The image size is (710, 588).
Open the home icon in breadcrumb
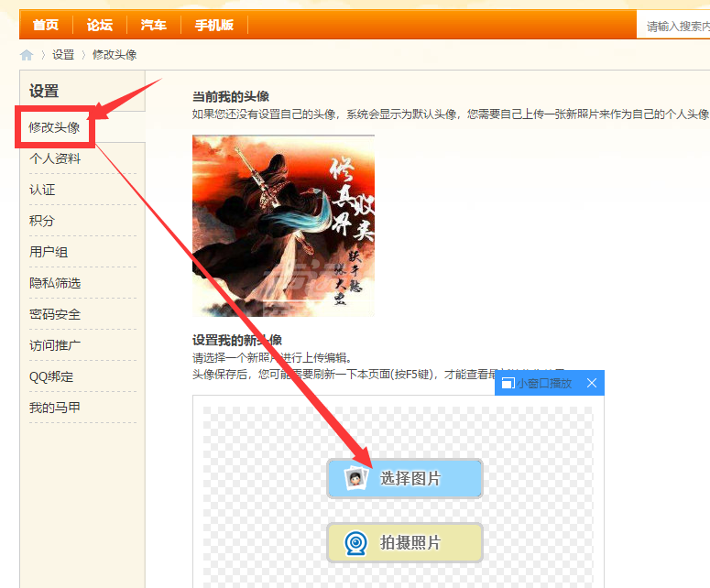(x=27, y=55)
